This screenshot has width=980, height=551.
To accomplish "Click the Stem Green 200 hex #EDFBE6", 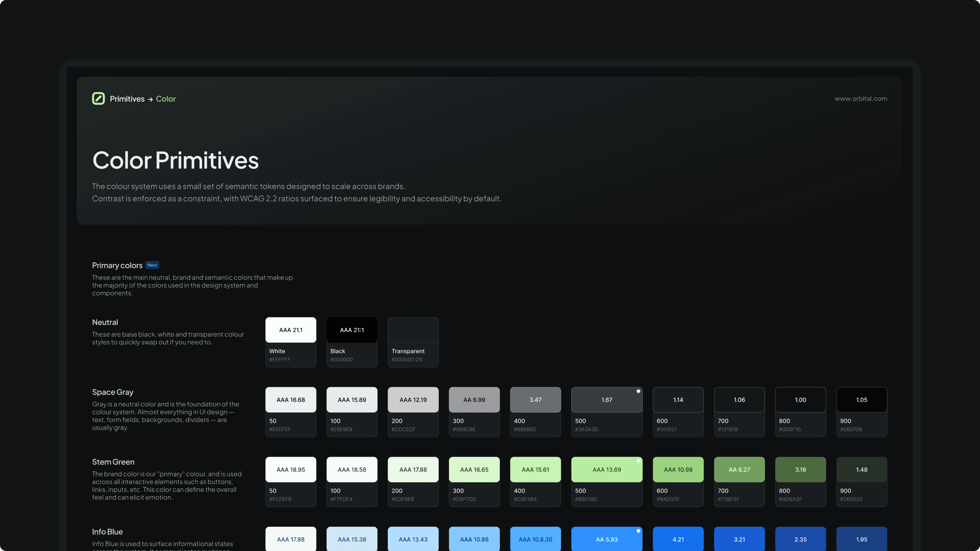I will tap(402, 499).
